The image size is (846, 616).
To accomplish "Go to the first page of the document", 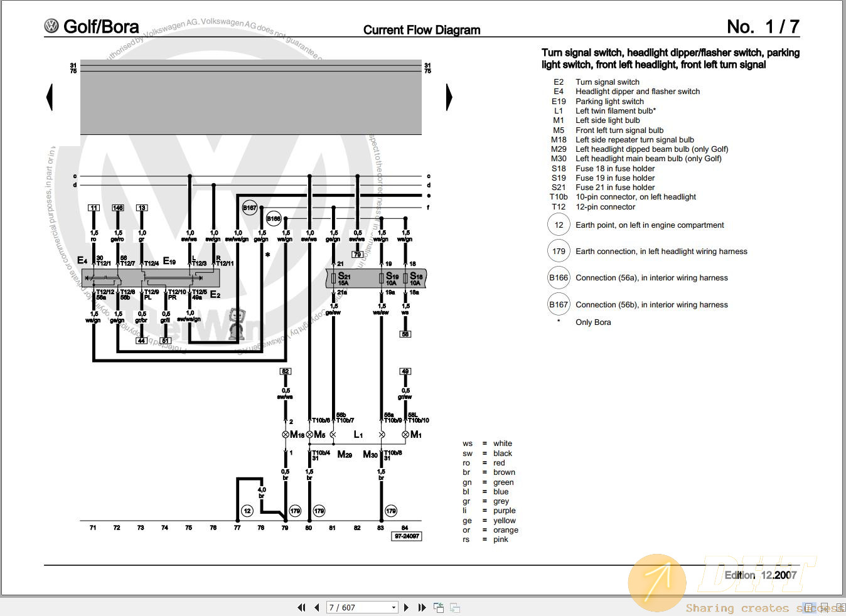I will 301,607.
